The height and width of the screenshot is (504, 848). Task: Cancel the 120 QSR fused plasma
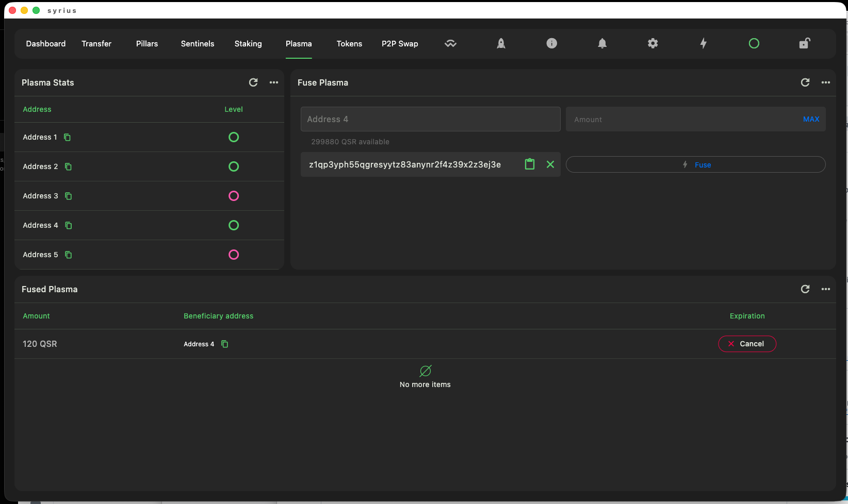tap(747, 344)
